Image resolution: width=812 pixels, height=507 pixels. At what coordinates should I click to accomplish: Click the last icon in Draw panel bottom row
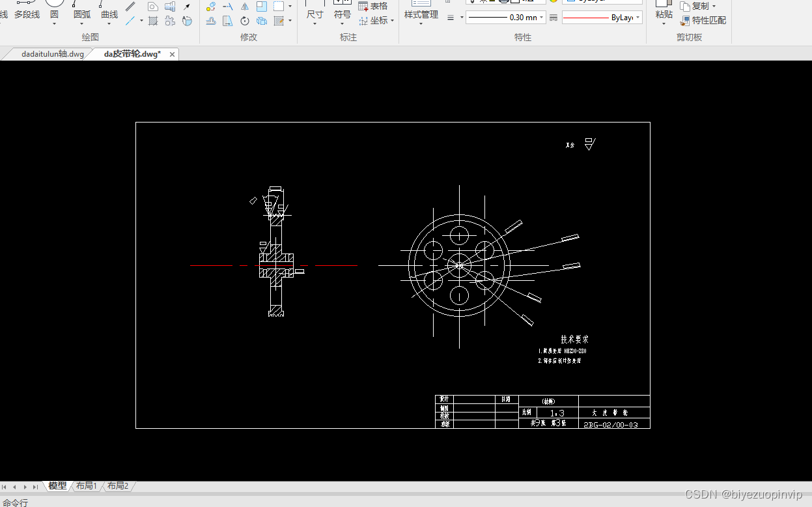[187, 21]
